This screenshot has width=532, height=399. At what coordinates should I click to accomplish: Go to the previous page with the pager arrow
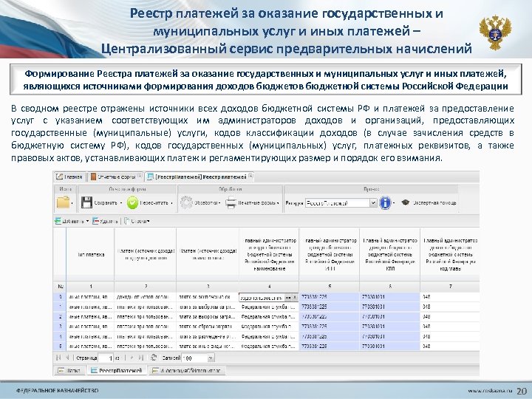67,358
